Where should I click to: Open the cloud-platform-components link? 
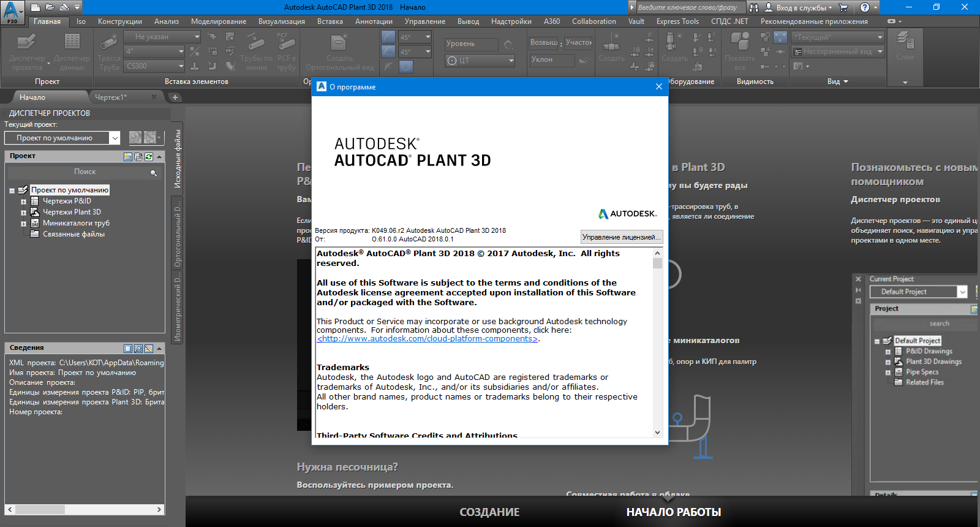click(x=427, y=339)
